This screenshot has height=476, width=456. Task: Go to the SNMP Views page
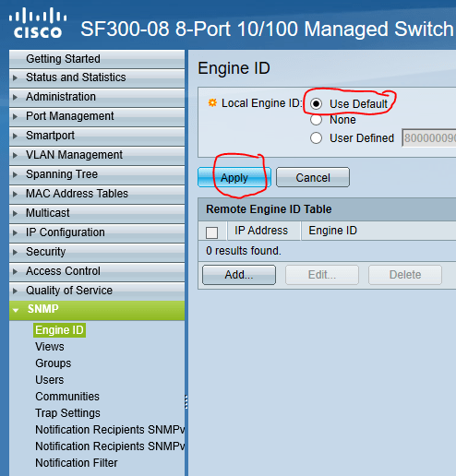[50, 347]
